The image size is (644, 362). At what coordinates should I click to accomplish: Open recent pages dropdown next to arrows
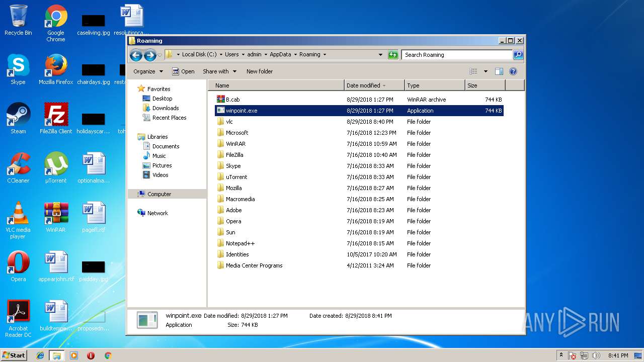(159, 55)
